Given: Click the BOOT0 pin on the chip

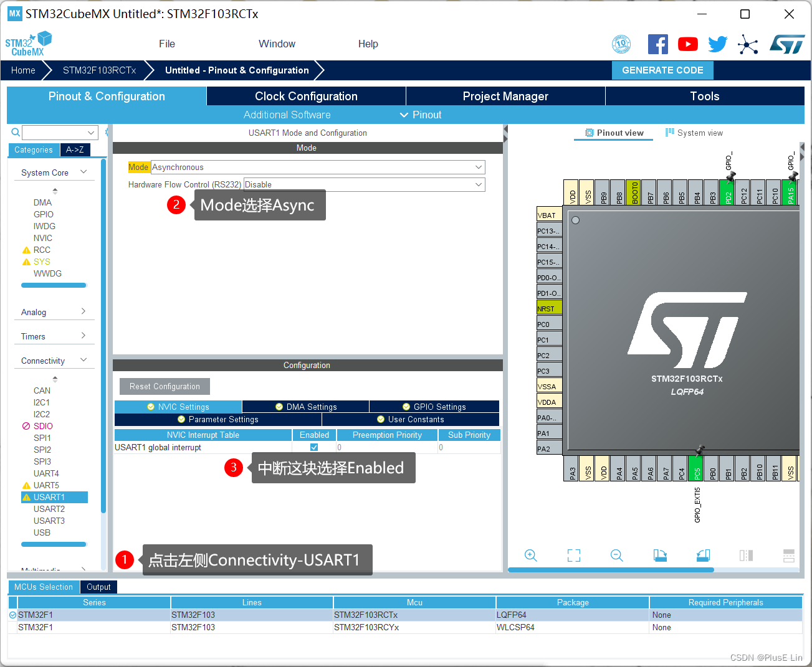Looking at the screenshot, I should click(634, 192).
